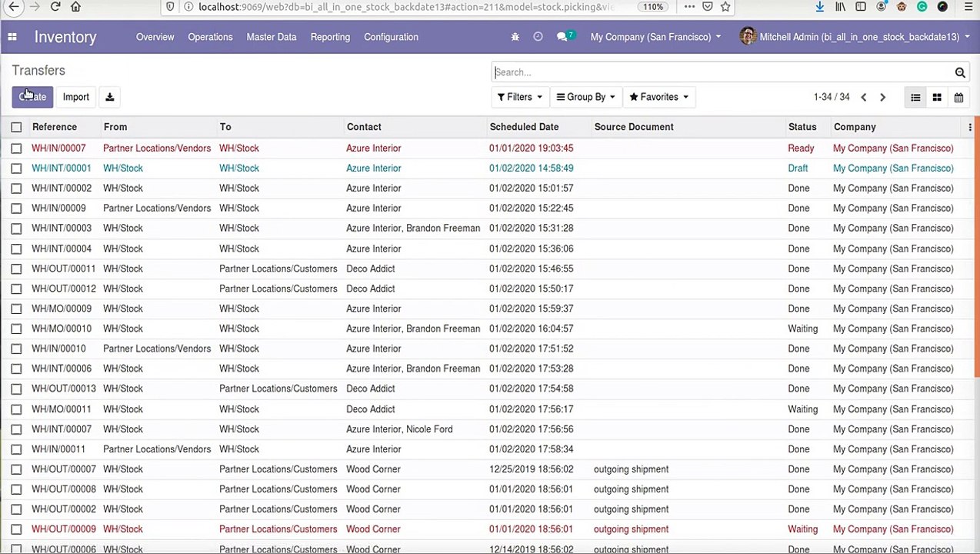Viewport: 980px width, 554px height.
Task: Open browser hamburger menu
Action: [968, 7]
